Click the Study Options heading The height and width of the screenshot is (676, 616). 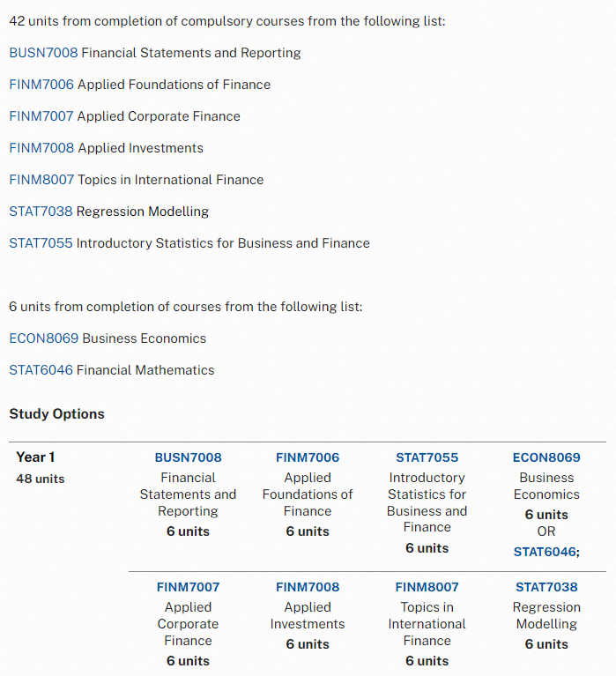click(x=57, y=414)
